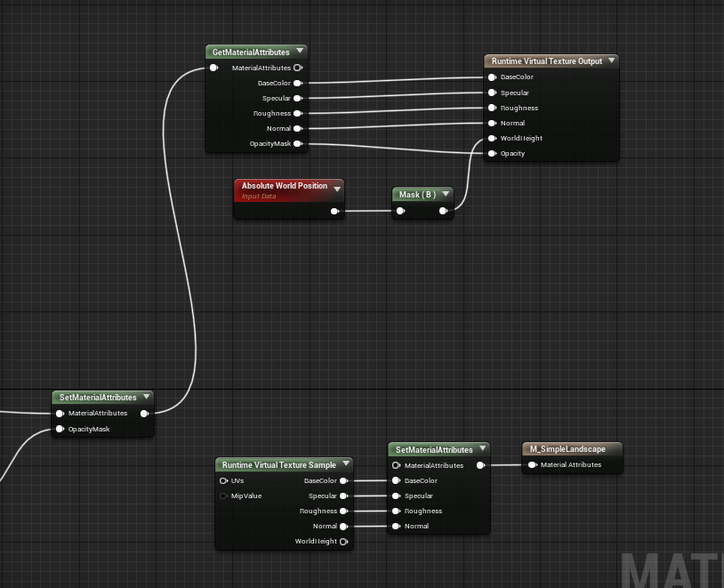
Task: Collapse the GetMaterialAttributes node arrow
Action: click(300, 51)
